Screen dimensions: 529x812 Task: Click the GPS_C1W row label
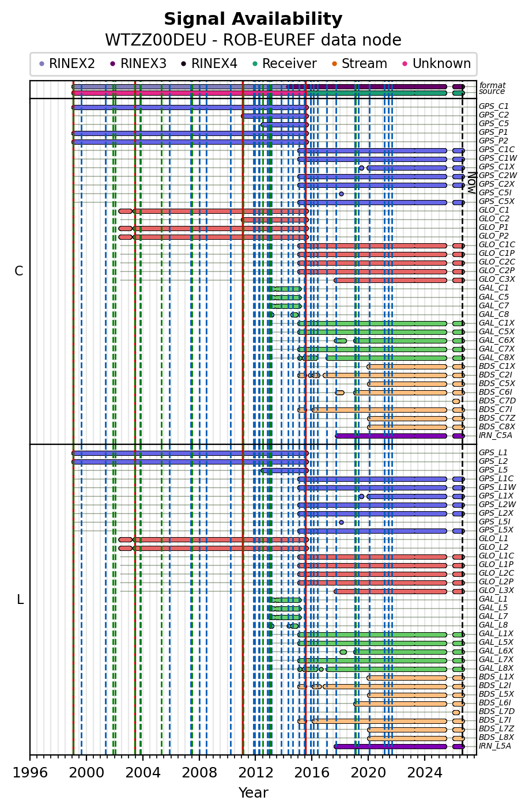[x=498, y=158]
